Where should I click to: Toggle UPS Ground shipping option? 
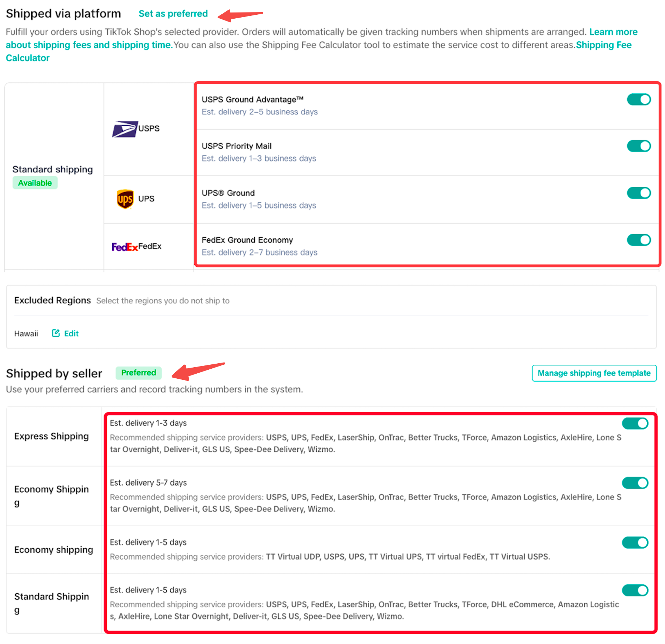(638, 193)
